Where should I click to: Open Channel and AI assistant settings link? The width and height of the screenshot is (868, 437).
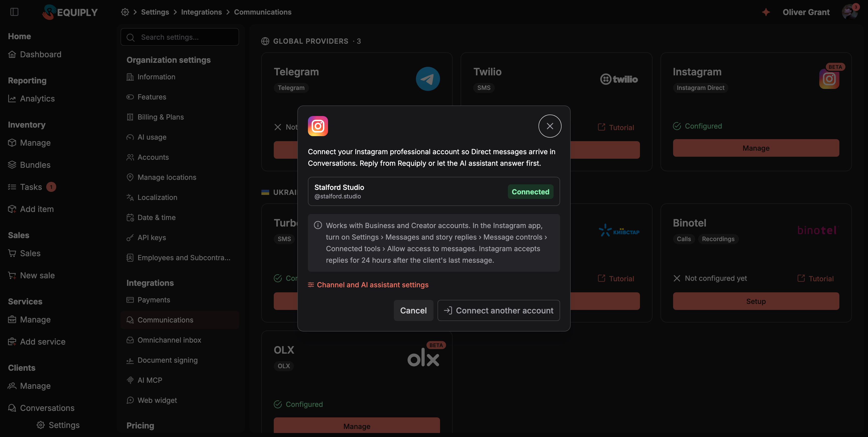[368, 285]
